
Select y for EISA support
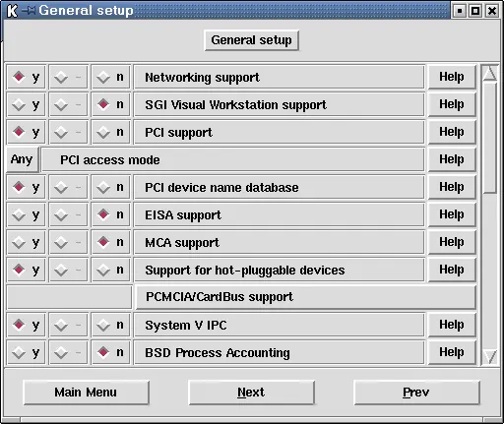tap(27, 214)
